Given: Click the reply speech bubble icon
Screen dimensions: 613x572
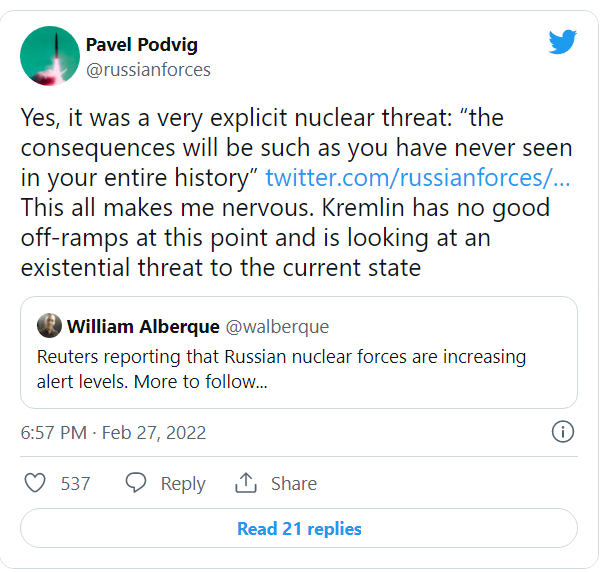Looking at the screenshot, I should (136, 482).
